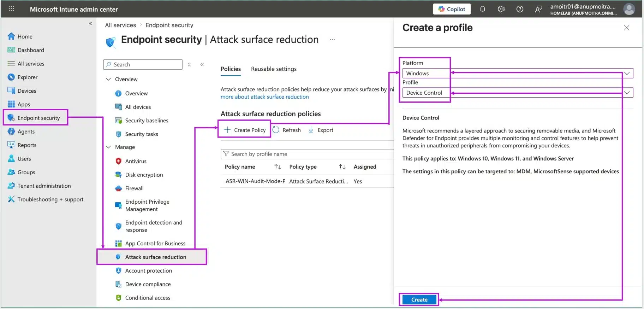Open the app launcher waffle icon

[x=11, y=8]
